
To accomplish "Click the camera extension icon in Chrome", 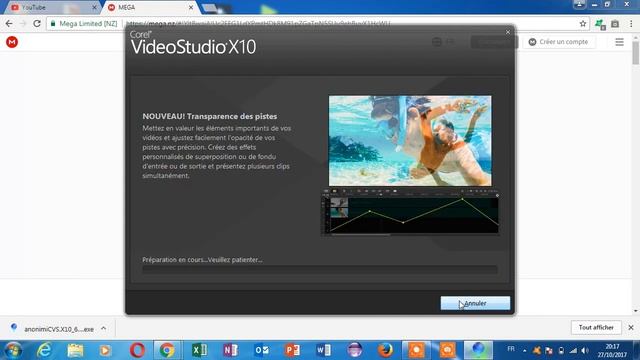I will coord(615,24).
